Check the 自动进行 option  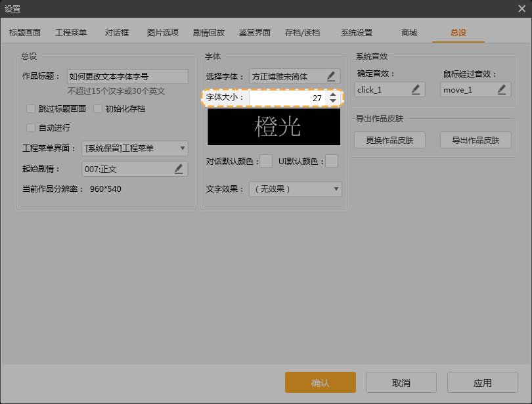point(31,127)
